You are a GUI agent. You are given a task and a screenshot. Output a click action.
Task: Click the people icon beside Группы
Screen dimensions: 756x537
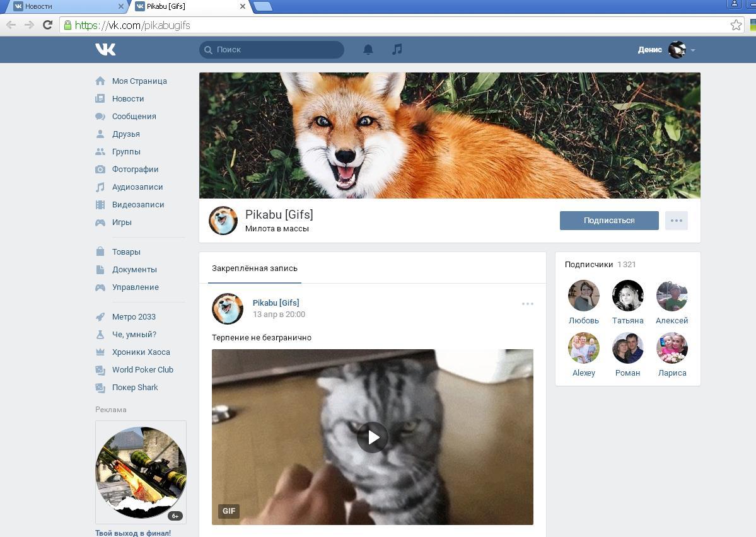coord(100,151)
